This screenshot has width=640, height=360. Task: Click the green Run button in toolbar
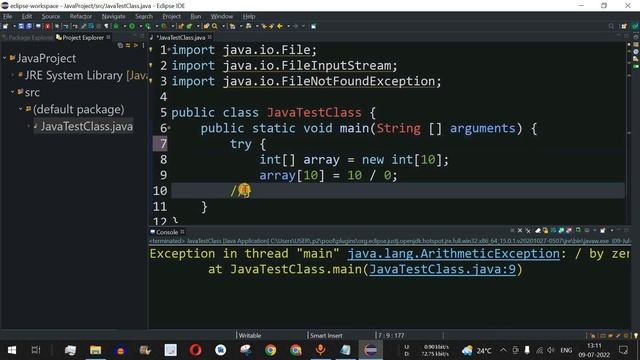click(132, 26)
